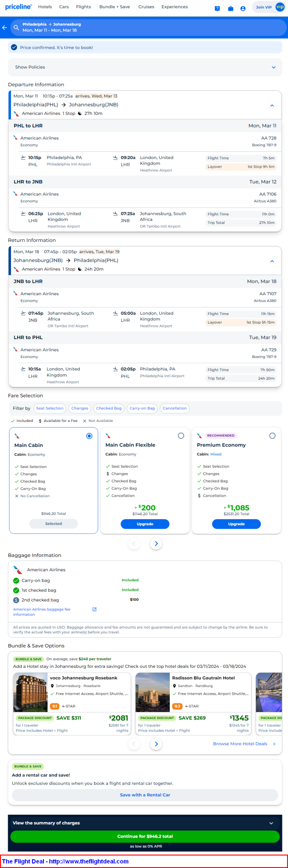Click the search magnifier icon
Screen dimensions: 288x868
tap(16, 28)
